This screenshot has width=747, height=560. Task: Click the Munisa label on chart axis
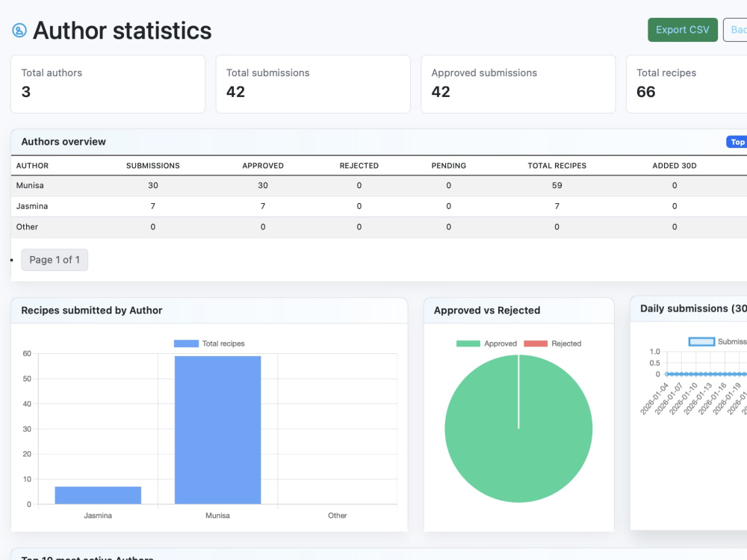tap(217, 516)
